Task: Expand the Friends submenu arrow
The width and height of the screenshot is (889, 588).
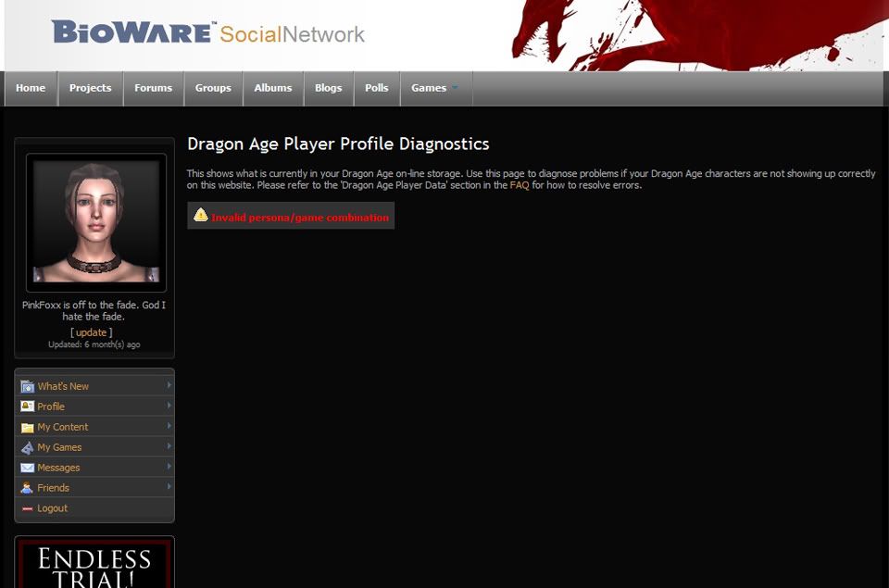Action: click(169, 487)
